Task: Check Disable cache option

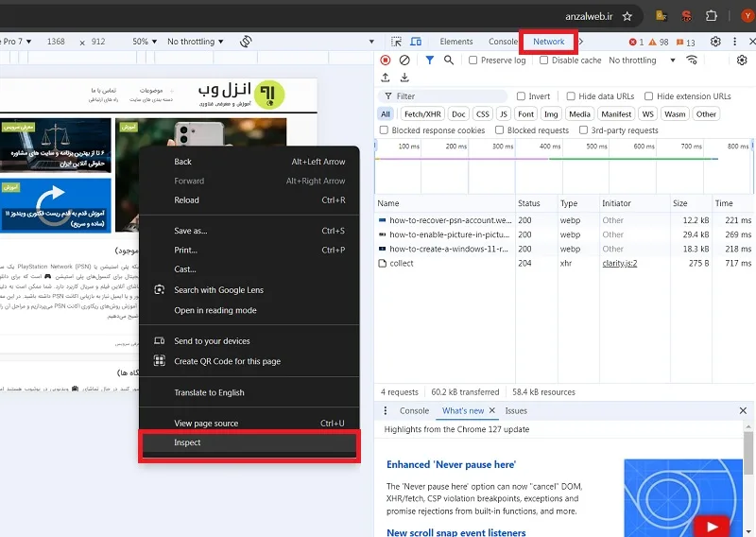Action: click(544, 61)
